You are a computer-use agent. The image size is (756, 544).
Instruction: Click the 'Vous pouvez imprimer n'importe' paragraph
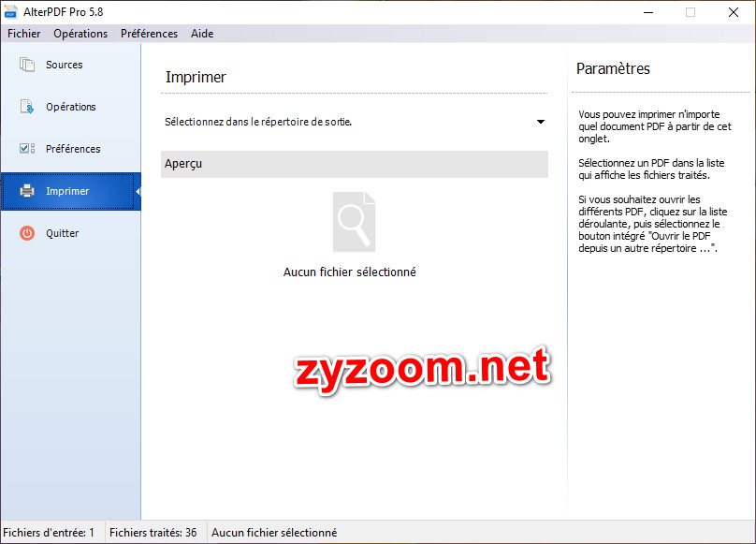pyautogui.click(x=655, y=126)
